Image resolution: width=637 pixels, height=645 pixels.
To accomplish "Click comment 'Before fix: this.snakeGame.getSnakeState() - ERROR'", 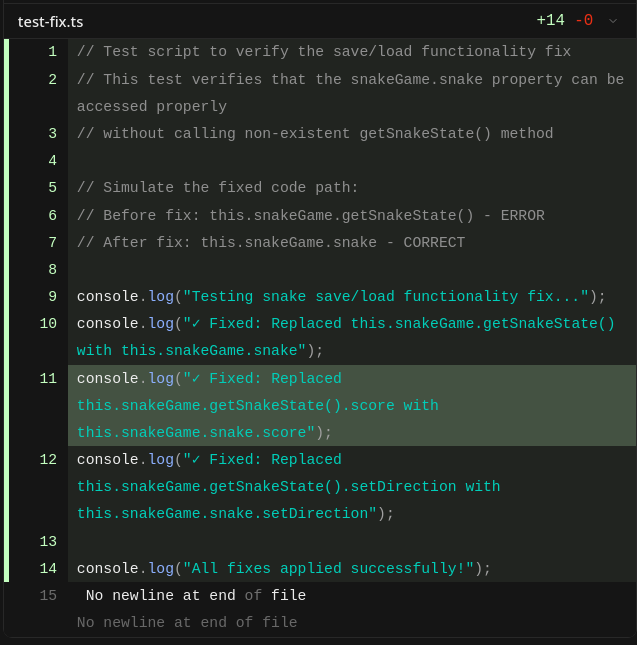I will point(324,216).
